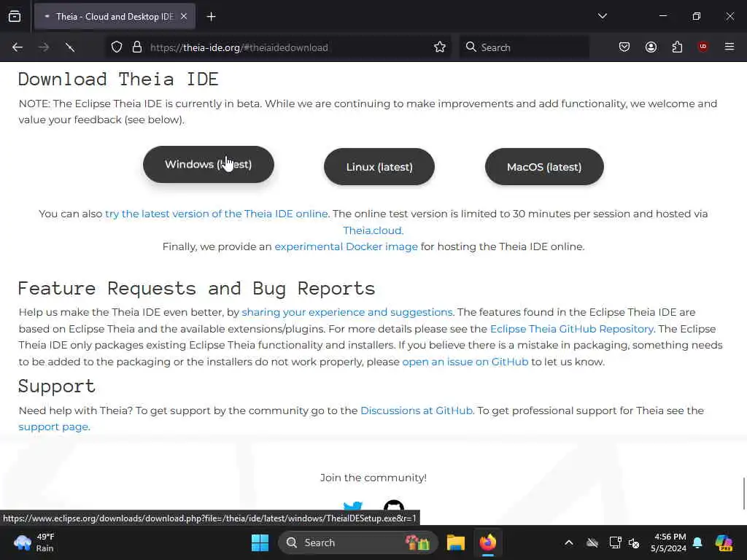Click the cloud sync tray icon

[592, 542]
